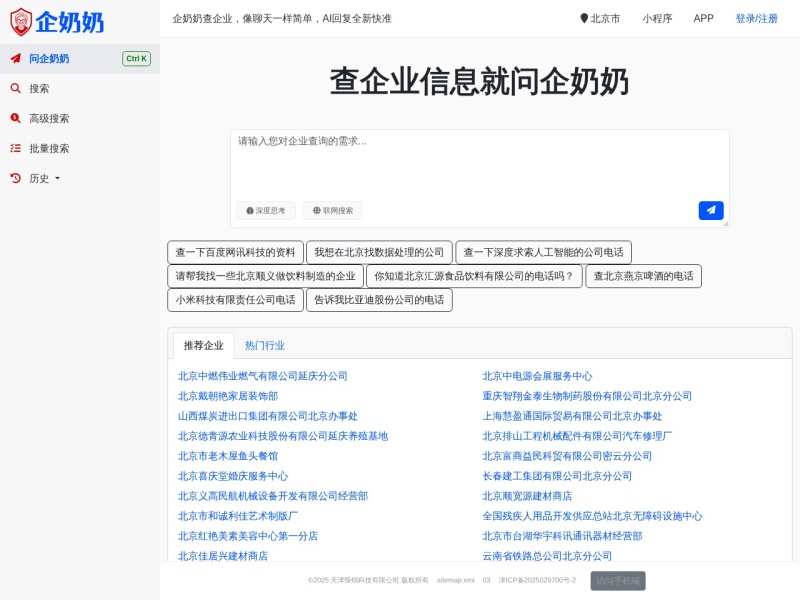Open the 津ICP备 registration footer link
This screenshot has width=800, height=600.
click(537, 580)
